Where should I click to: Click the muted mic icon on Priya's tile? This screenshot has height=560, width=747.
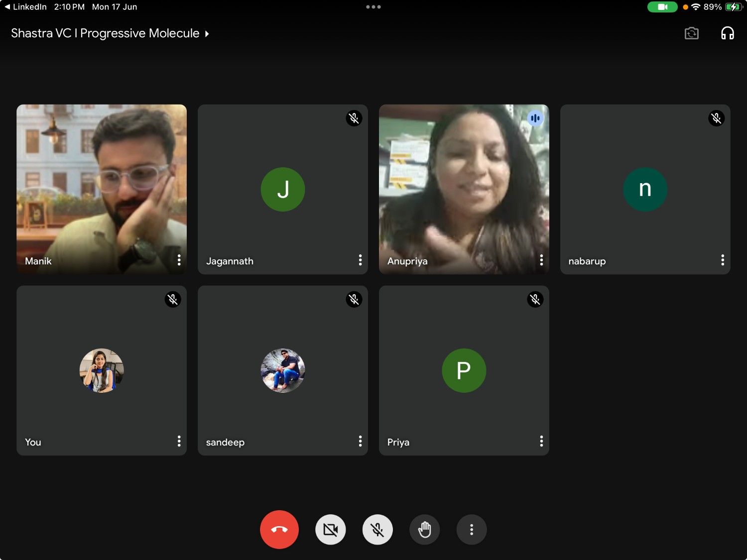pos(535,300)
